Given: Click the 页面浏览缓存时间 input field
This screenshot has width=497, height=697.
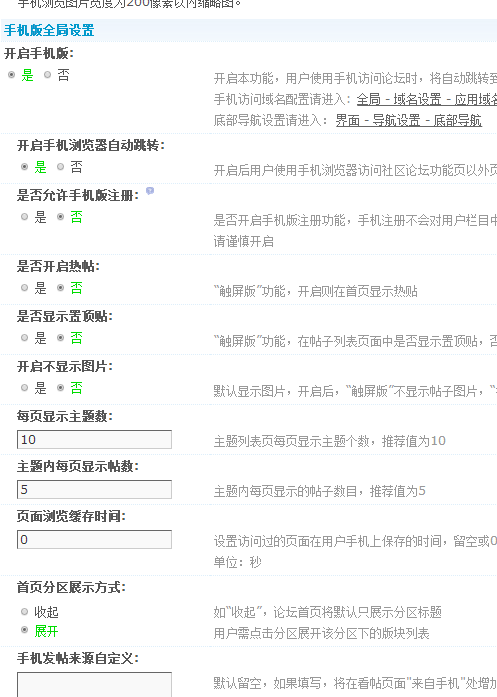Looking at the screenshot, I should [94, 540].
